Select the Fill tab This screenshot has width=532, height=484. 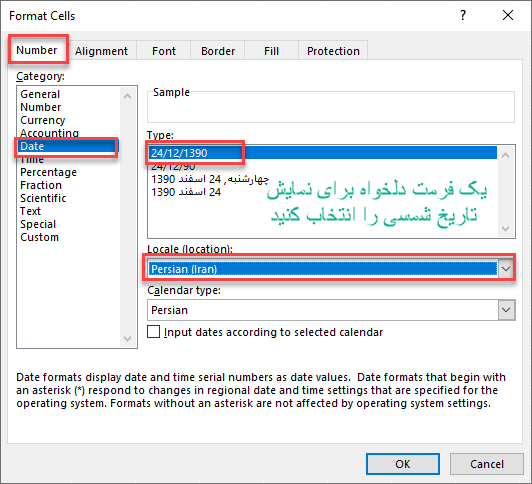pos(271,51)
